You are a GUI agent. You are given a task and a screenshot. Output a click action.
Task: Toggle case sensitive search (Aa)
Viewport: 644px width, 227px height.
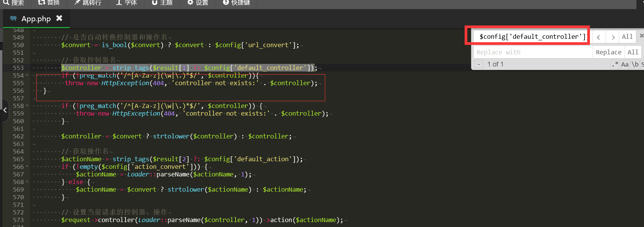625,64
